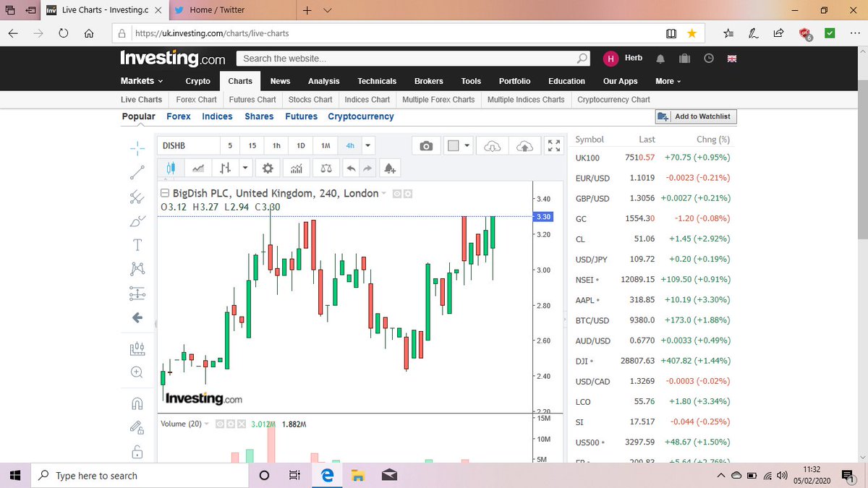Load saved chart layout cloud icon
868x488 pixels.
pos(492,146)
